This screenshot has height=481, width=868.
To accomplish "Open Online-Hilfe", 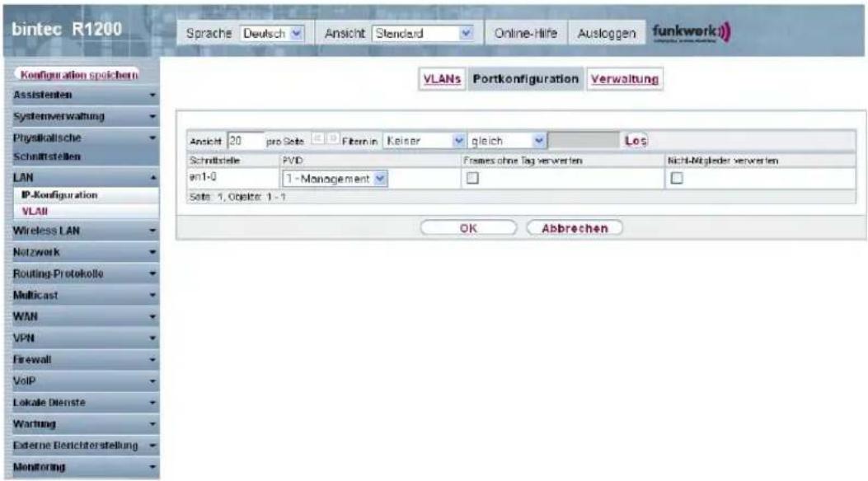I will 525,33.
